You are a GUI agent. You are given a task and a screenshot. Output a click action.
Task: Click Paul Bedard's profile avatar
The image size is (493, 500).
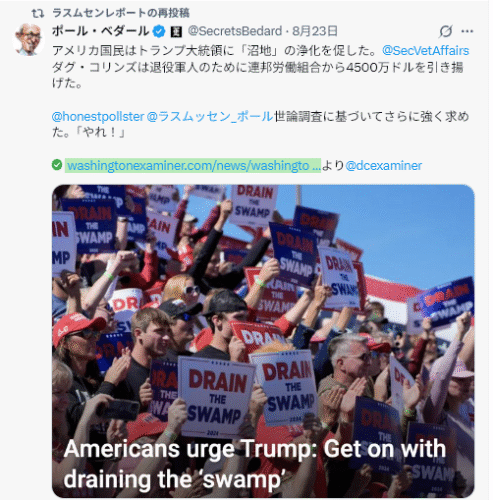(x=29, y=39)
